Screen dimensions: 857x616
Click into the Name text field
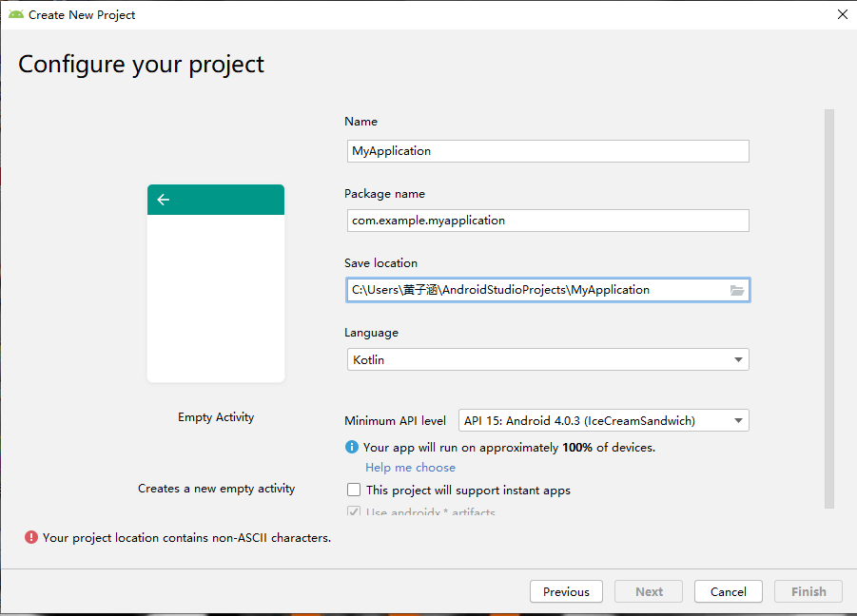pyautogui.click(x=547, y=151)
